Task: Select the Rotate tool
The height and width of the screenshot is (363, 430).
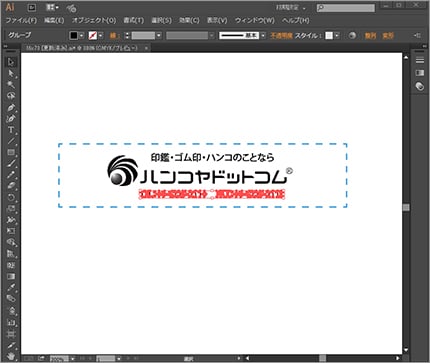Action: pos(11,197)
